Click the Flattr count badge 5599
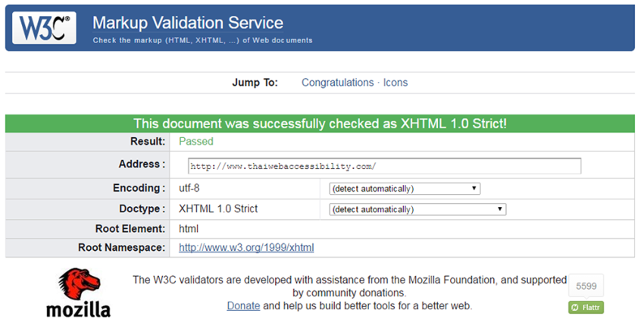 (x=586, y=286)
